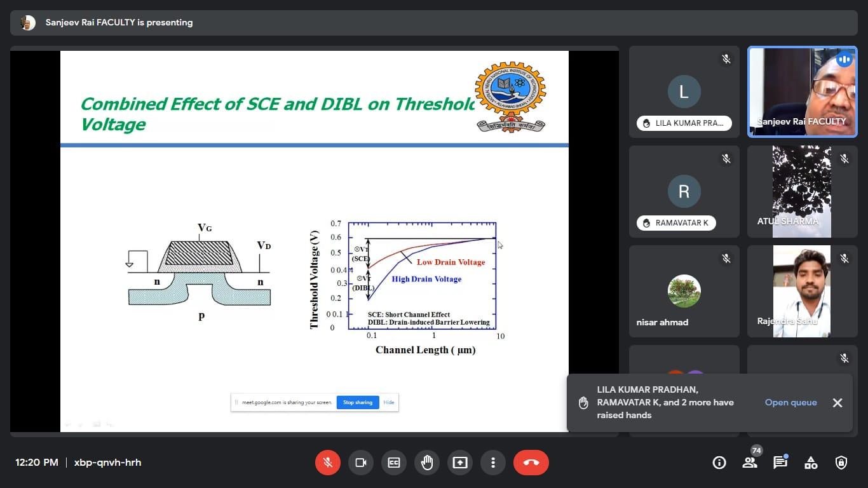Select Sanjeev Rai FACULTY video tile
This screenshot has height=488, width=868.
point(802,91)
